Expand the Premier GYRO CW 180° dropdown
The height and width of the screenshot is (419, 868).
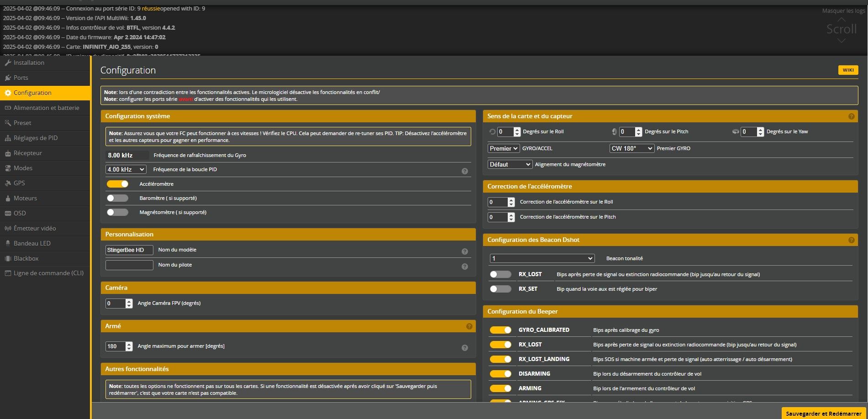point(631,148)
